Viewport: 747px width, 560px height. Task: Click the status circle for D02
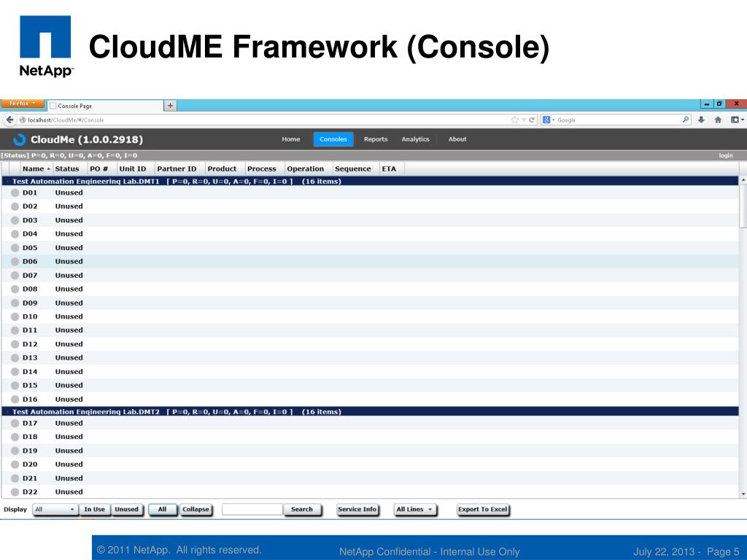tap(15, 206)
